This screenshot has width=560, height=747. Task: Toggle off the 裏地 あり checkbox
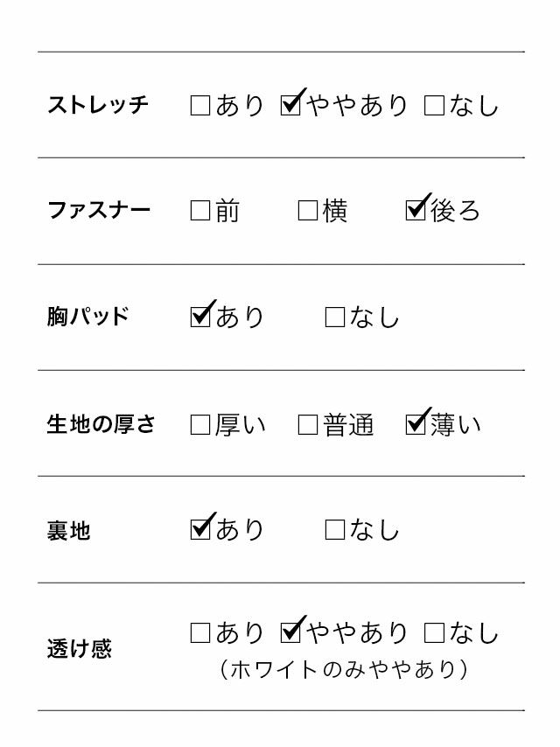pyautogui.click(x=200, y=529)
